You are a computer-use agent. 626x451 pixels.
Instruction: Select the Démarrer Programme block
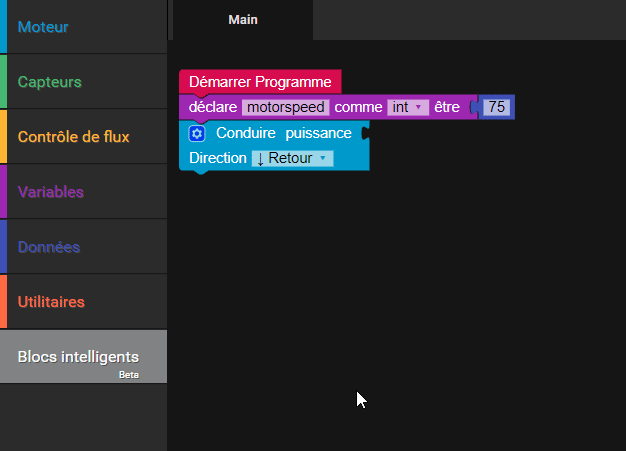coord(260,82)
